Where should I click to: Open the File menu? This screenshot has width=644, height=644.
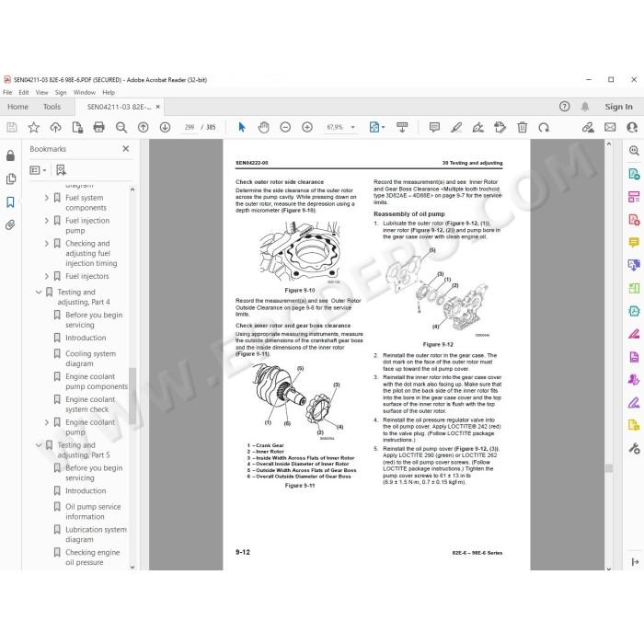pos(7,92)
